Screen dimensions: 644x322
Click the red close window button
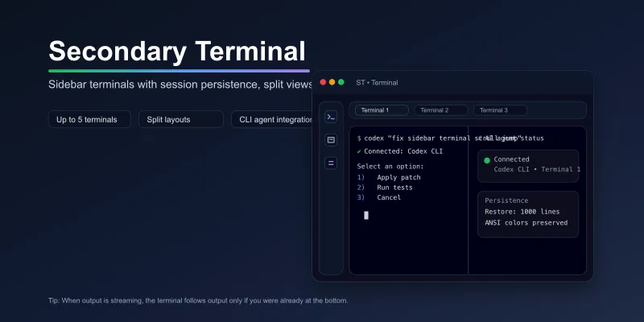(x=323, y=82)
